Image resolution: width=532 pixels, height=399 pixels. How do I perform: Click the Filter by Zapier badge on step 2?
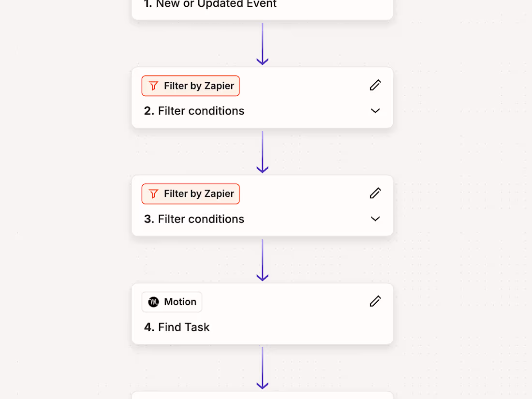191,85
